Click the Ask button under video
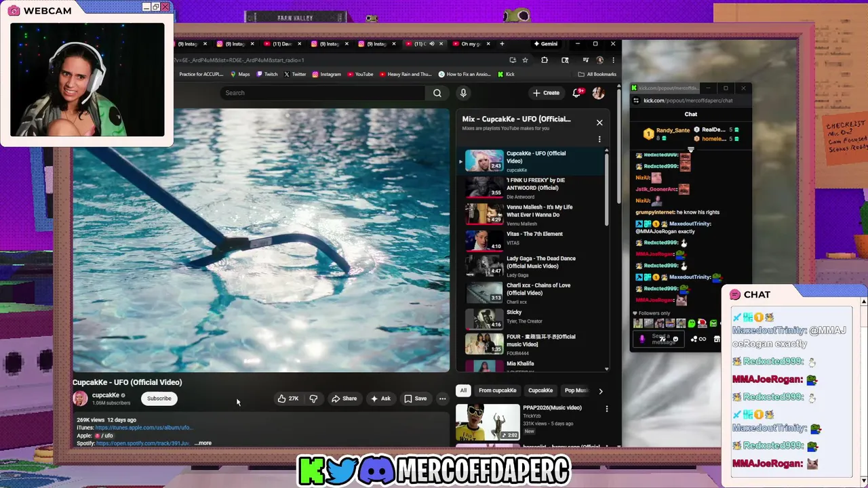 (380, 399)
